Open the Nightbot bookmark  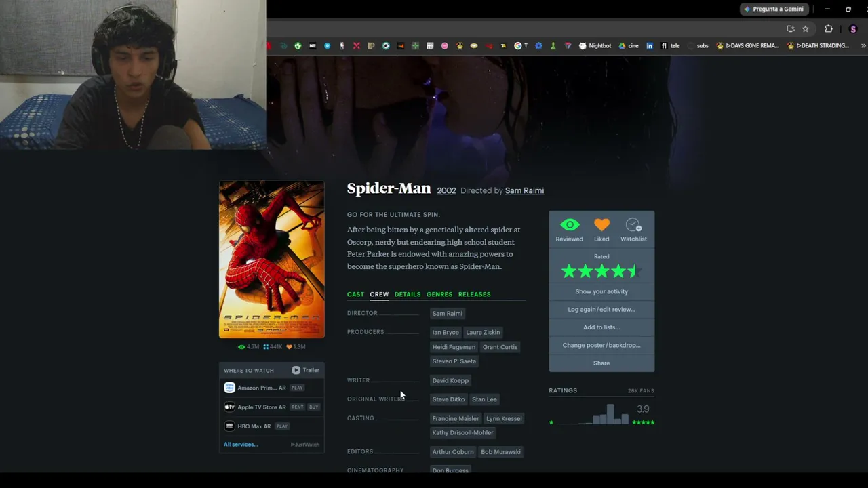[595, 46]
